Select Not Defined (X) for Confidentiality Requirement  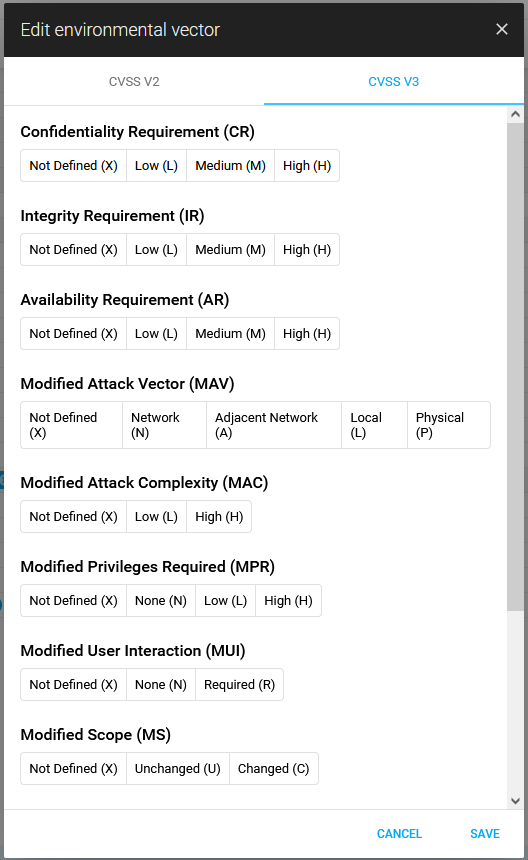[x=73, y=166]
